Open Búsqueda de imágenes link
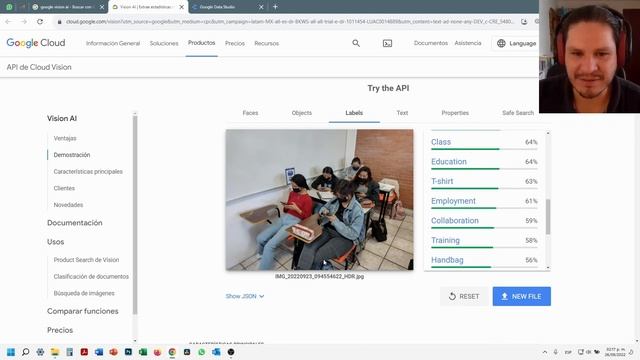The width and height of the screenshot is (640, 360). coord(84,293)
